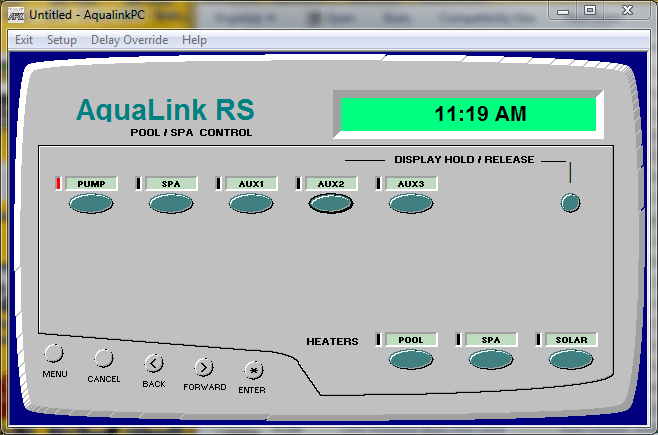
Task: Click the AquaLink RS logo text
Action: [x=165, y=109]
